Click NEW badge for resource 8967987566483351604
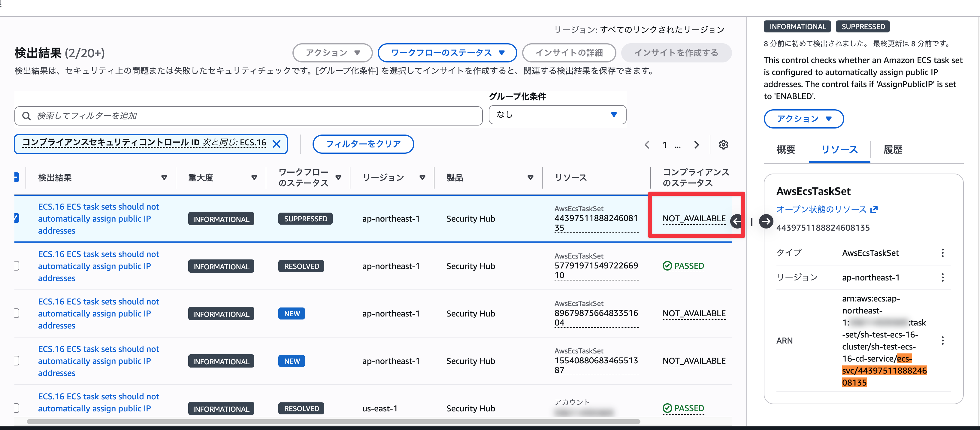This screenshot has height=430, width=980. (x=292, y=313)
